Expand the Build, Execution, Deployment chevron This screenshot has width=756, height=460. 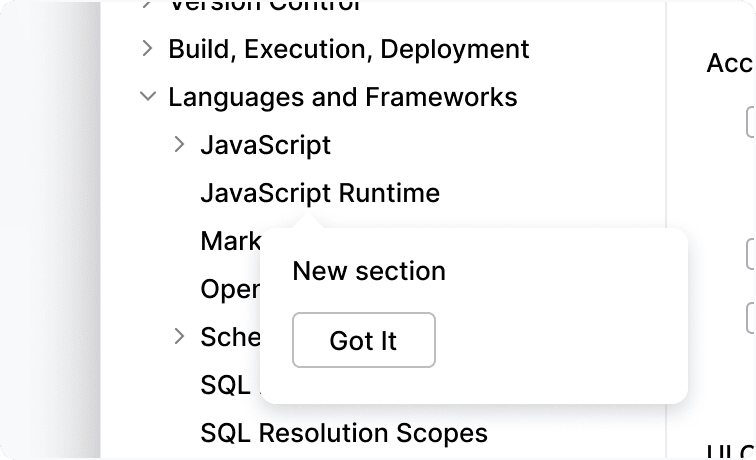coord(147,48)
